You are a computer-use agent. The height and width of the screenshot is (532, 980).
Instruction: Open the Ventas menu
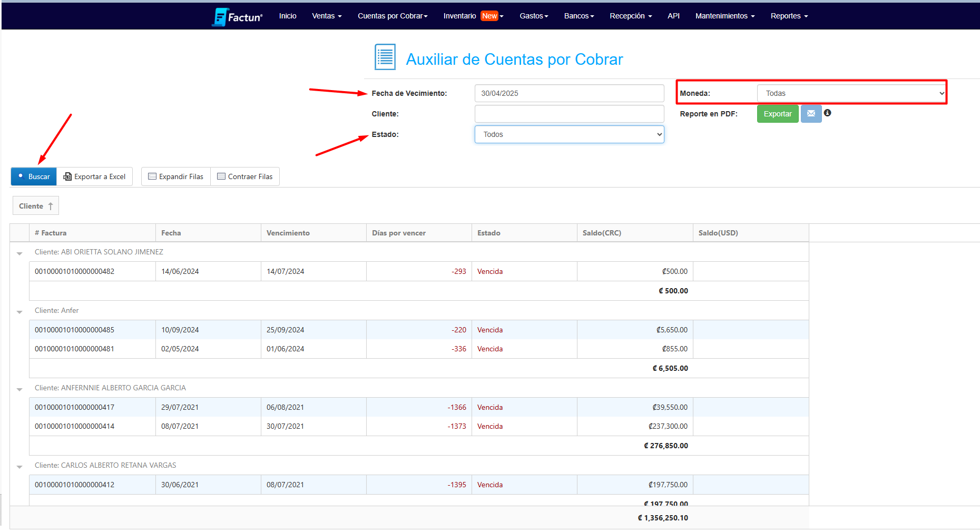[327, 16]
